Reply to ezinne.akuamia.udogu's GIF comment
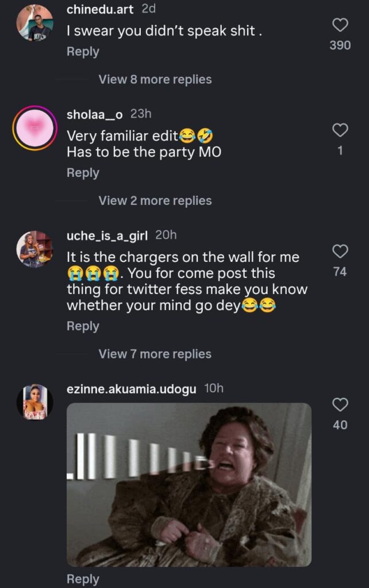The width and height of the screenshot is (369, 588). tap(83, 579)
